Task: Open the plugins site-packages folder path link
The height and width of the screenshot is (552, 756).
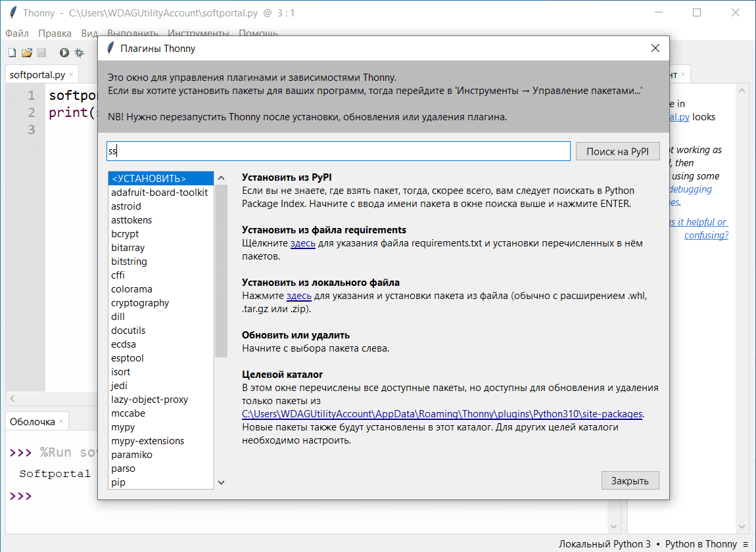Action: 442,414
